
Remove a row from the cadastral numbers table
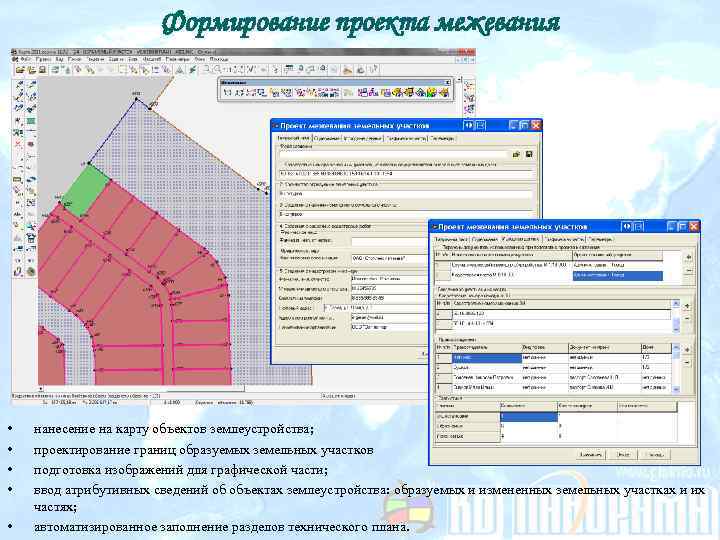687,318
